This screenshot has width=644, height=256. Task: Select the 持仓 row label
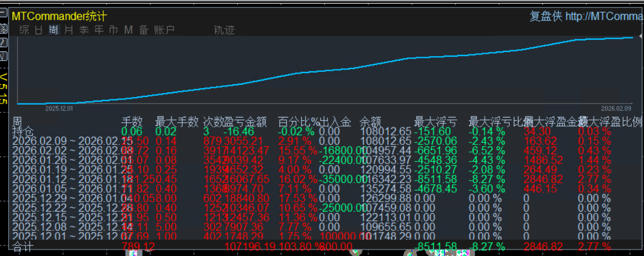(x=23, y=132)
